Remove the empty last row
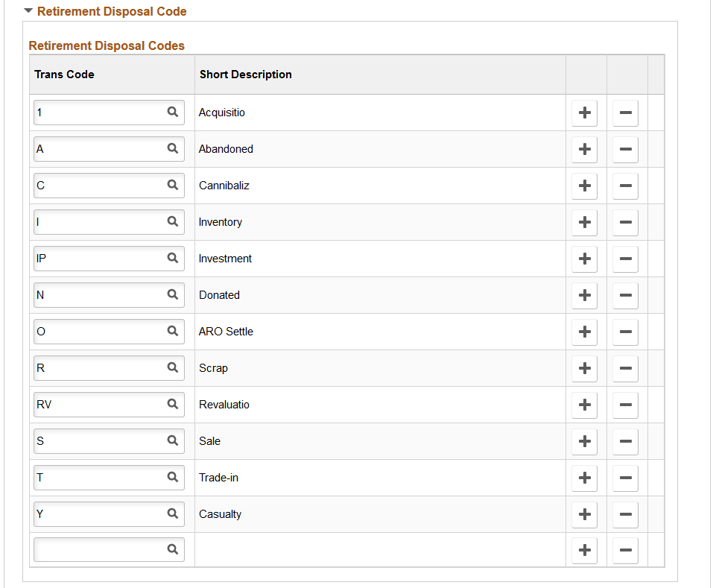The height and width of the screenshot is (588, 716). (x=625, y=550)
